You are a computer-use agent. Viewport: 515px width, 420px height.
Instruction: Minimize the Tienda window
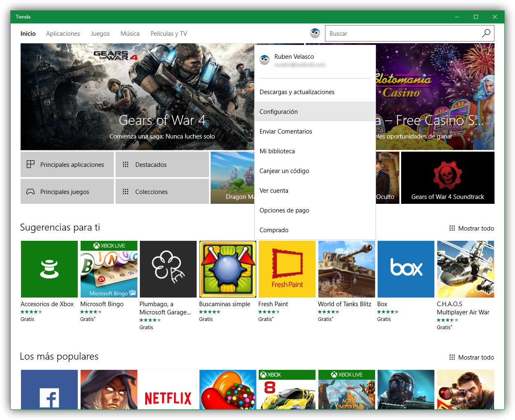coord(457,17)
